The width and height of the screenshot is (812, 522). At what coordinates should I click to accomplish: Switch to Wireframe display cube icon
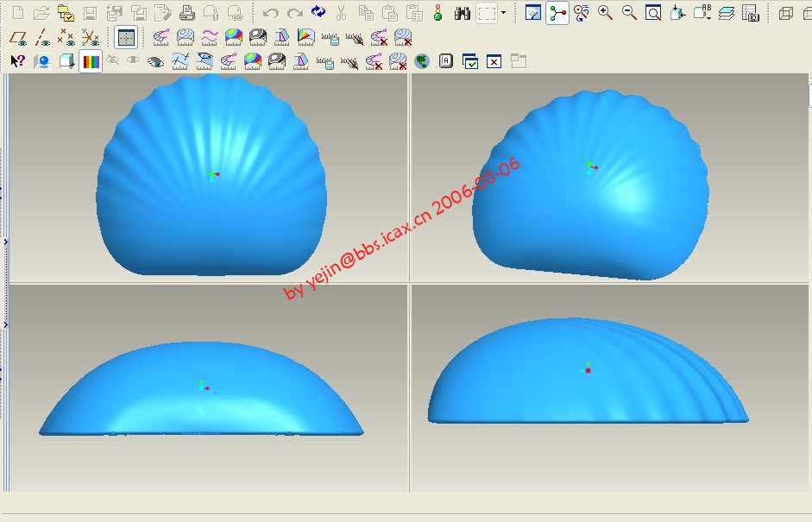coord(785,13)
